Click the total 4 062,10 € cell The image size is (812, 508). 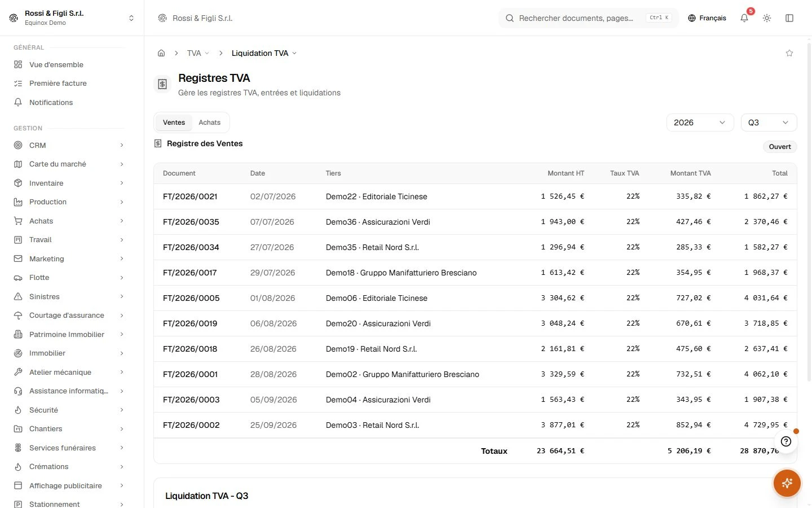766,374
